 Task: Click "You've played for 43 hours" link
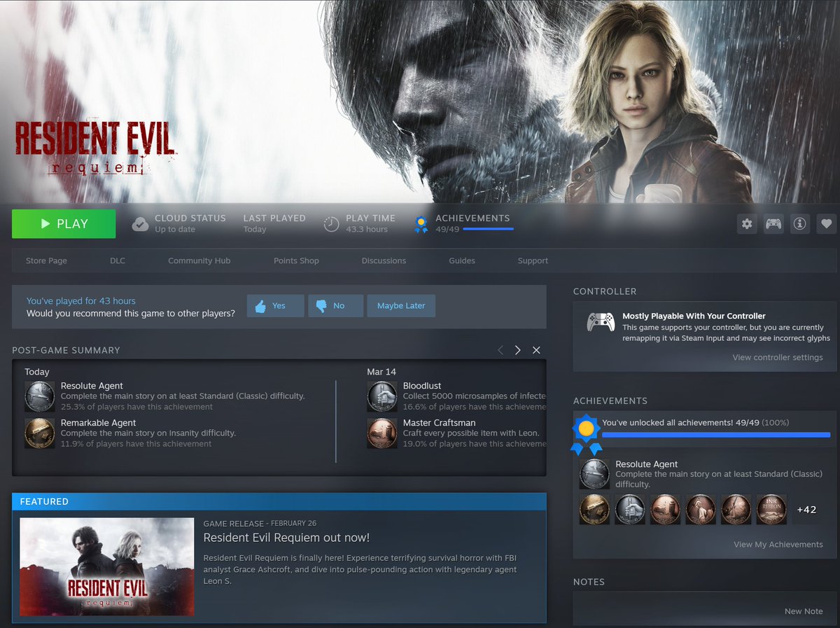(x=81, y=300)
